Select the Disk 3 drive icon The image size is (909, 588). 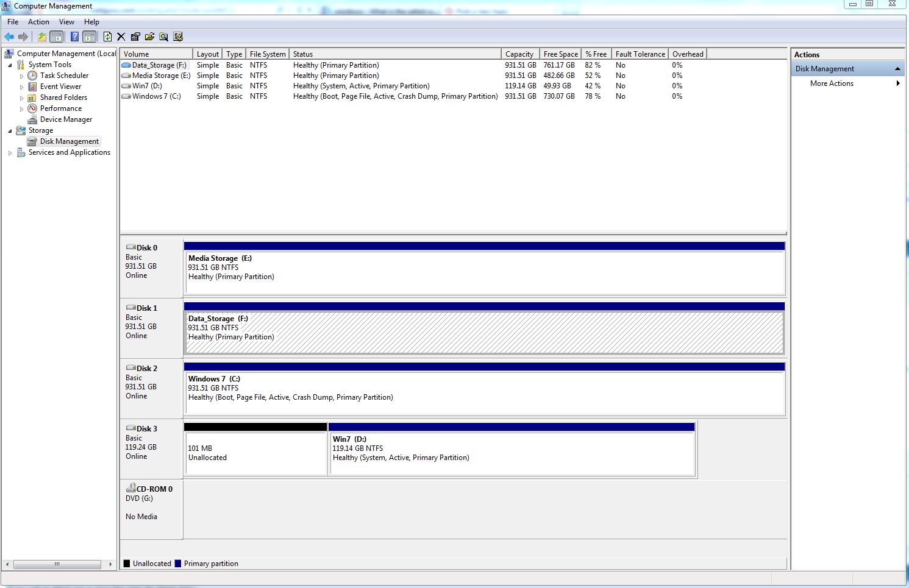tap(130, 428)
